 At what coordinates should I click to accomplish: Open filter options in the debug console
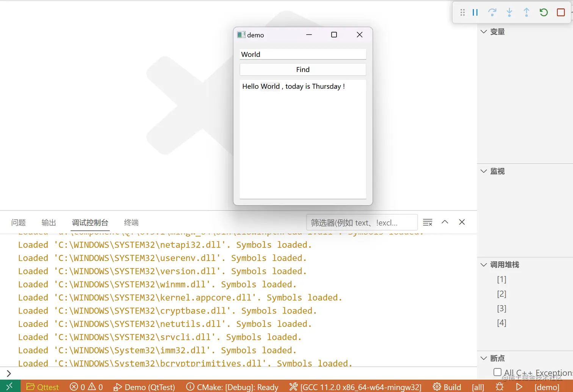pyautogui.click(x=427, y=222)
